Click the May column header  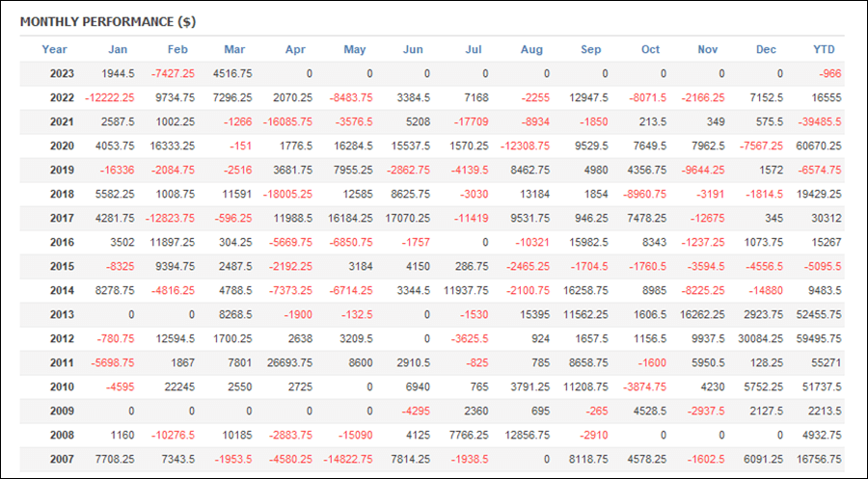pyautogui.click(x=355, y=49)
